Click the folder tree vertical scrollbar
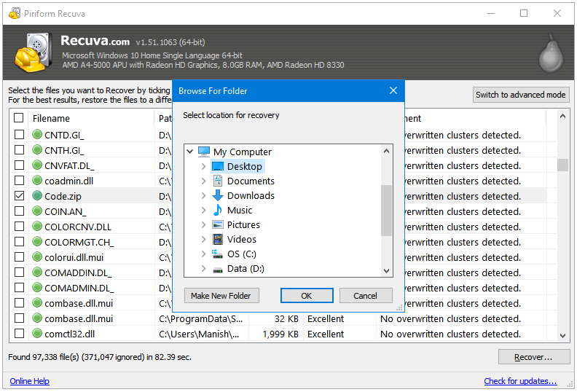577x392 pixels. (387, 210)
